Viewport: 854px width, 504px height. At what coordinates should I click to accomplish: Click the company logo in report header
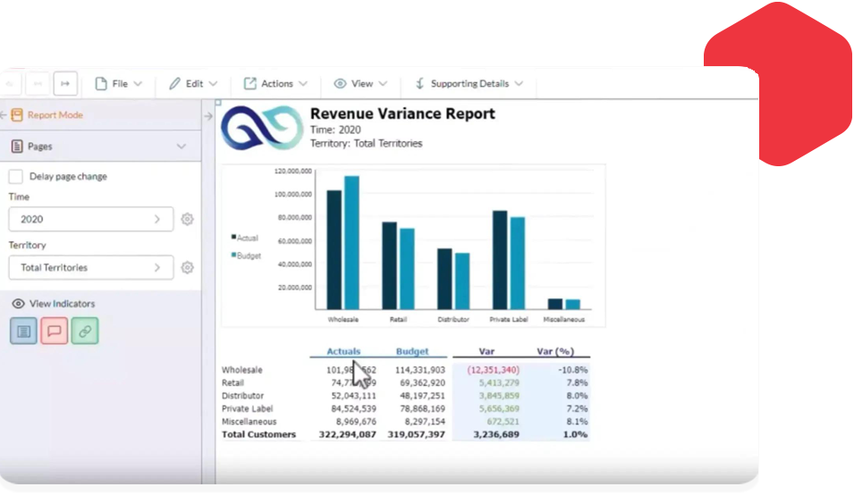[262, 128]
